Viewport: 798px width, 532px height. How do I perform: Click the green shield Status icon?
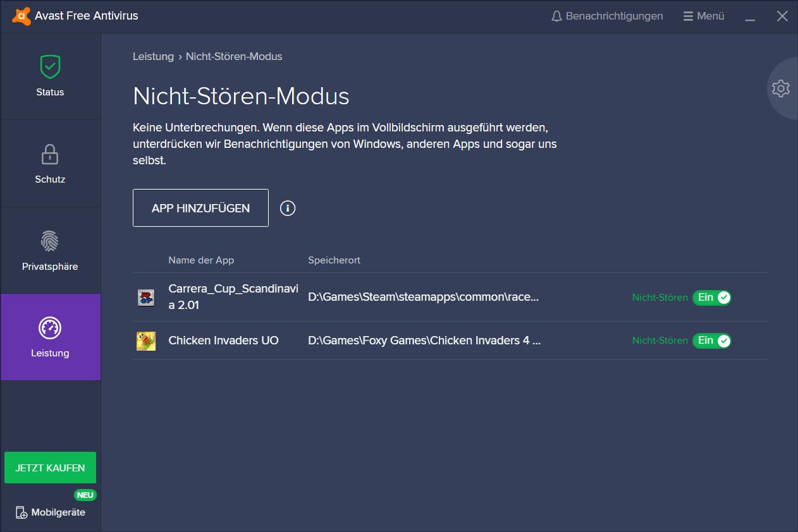(50, 66)
